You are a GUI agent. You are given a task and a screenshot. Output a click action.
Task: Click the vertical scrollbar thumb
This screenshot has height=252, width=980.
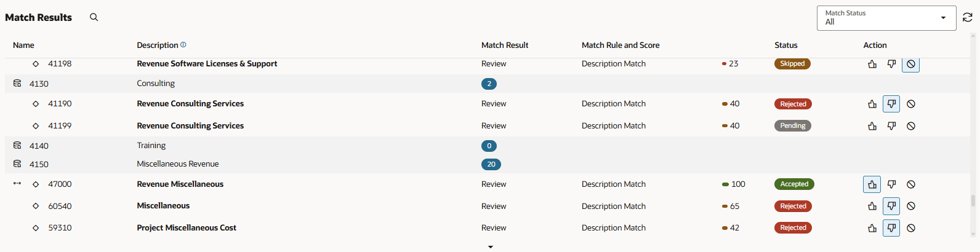tap(973, 201)
